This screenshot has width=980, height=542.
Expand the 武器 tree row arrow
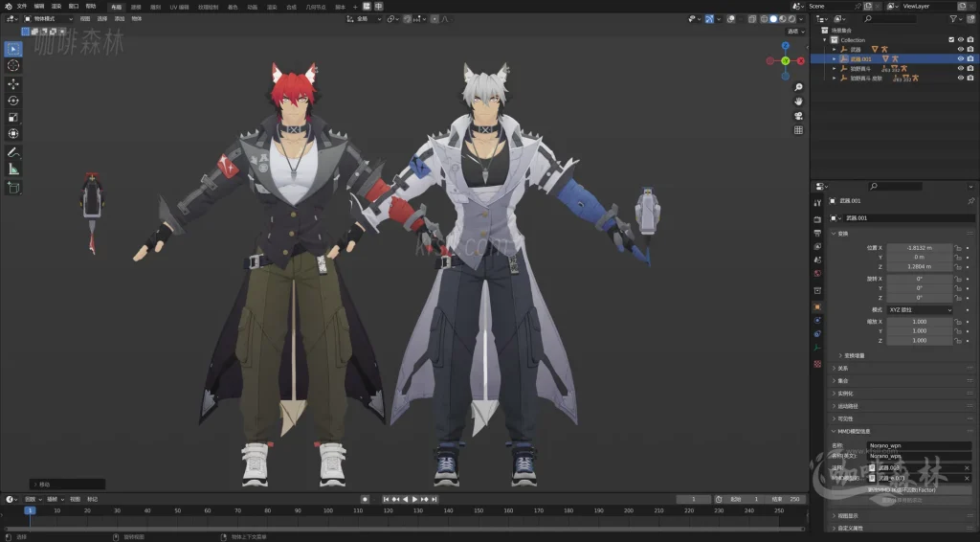pyautogui.click(x=834, y=50)
